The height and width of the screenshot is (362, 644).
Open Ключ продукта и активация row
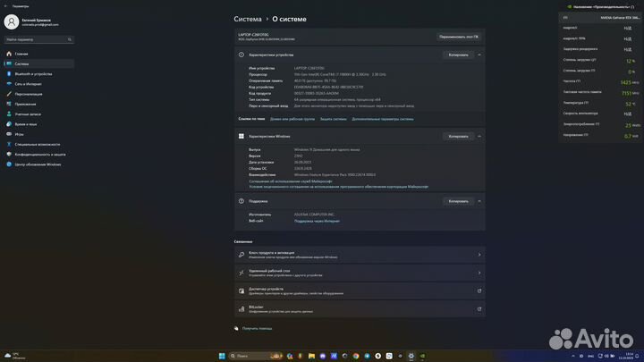point(360,255)
